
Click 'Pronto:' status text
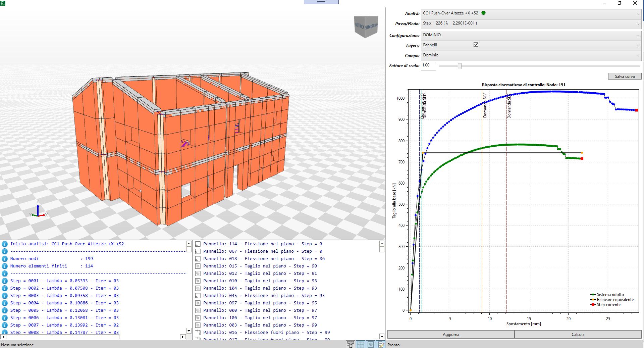click(394, 345)
